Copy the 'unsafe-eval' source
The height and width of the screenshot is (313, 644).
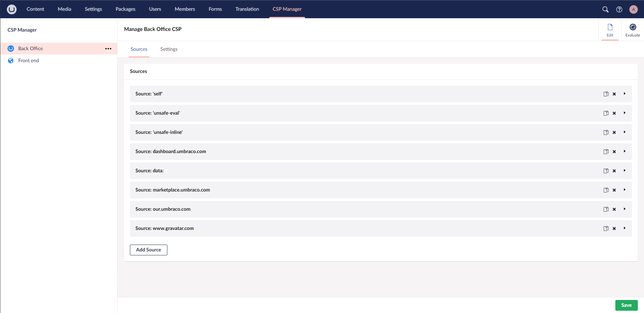pyautogui.click(x=606, y=113)
